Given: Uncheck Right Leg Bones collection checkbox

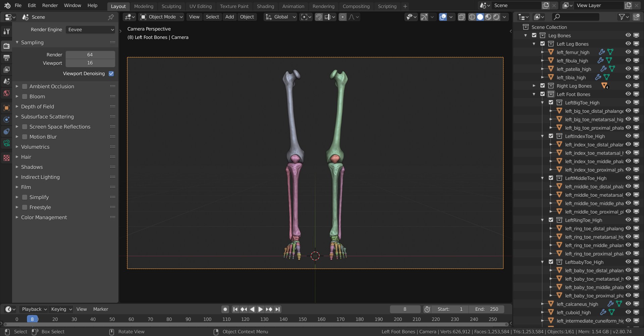Looking at the screenshot, I should pyautogui.click(x=542, y=86).
